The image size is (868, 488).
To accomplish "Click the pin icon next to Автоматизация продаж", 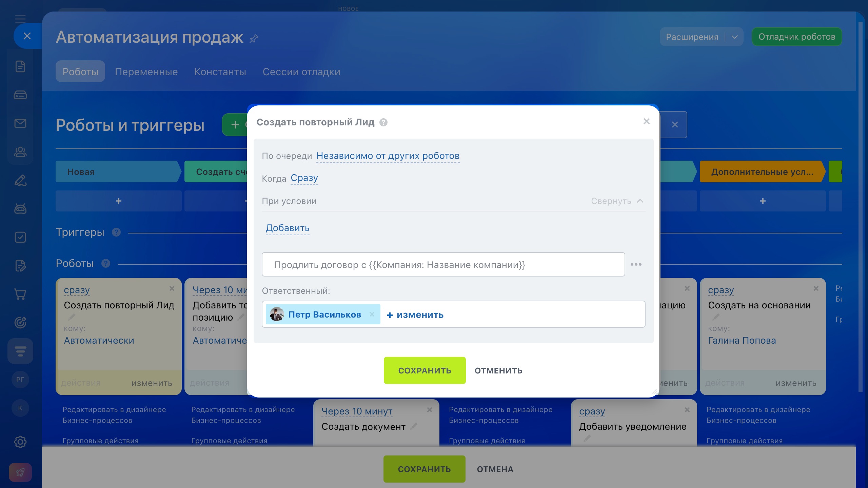I will click(x=254, y=39).
